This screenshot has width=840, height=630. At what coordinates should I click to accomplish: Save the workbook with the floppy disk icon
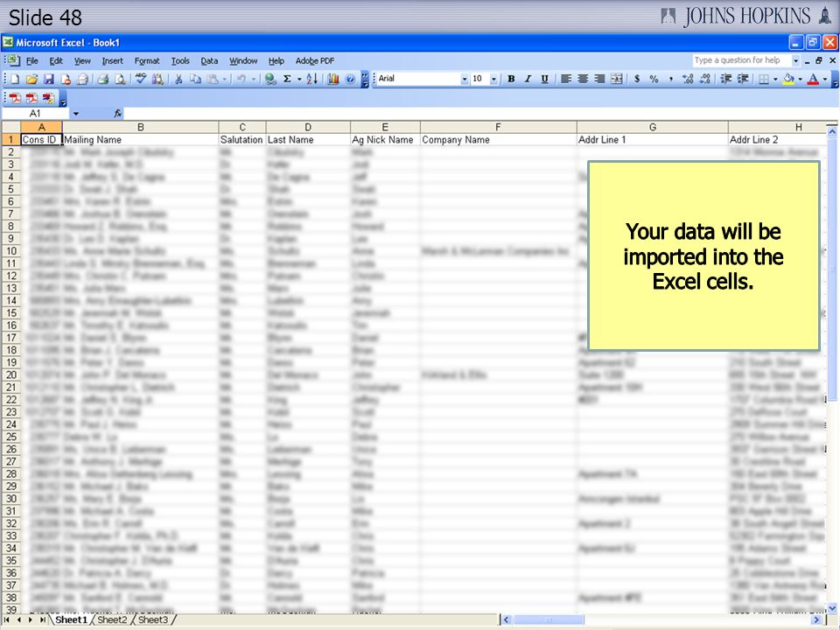pos(49,80)
